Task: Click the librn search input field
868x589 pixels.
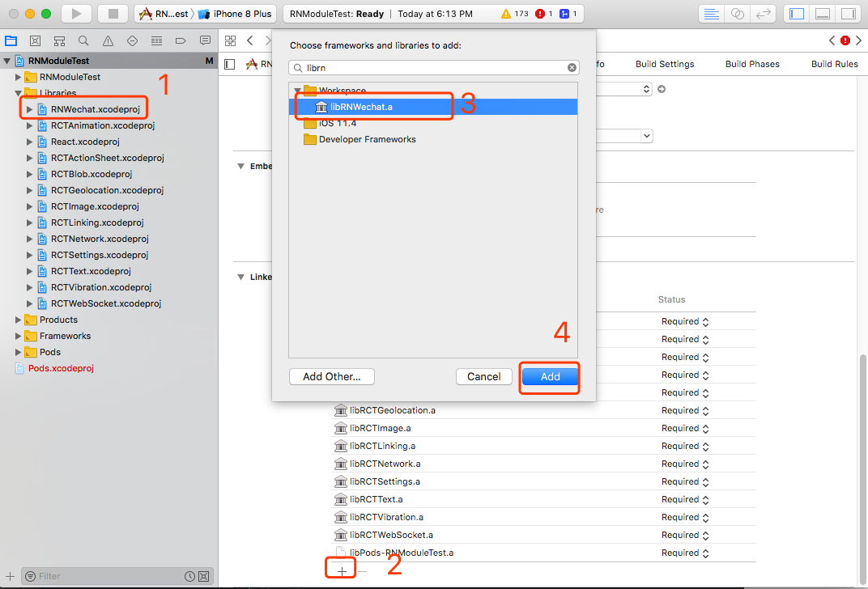Action: [433, 67]
